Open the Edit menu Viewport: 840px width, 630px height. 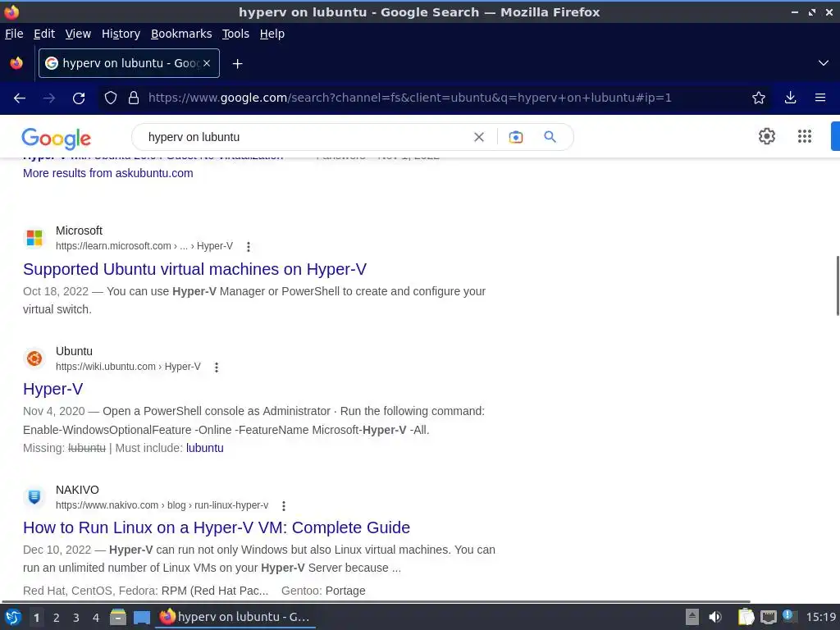pyautogui.click(x=44, y=34)
